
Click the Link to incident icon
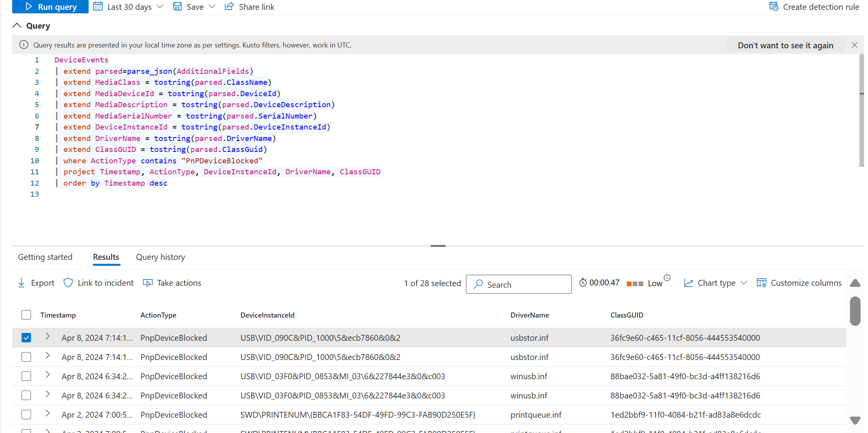pyautogui.click(x=67, y=283)
